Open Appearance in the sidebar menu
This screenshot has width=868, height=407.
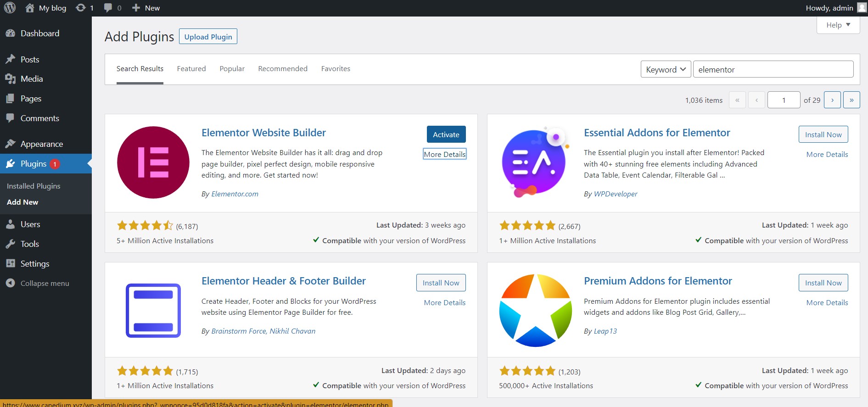[41, 144]
